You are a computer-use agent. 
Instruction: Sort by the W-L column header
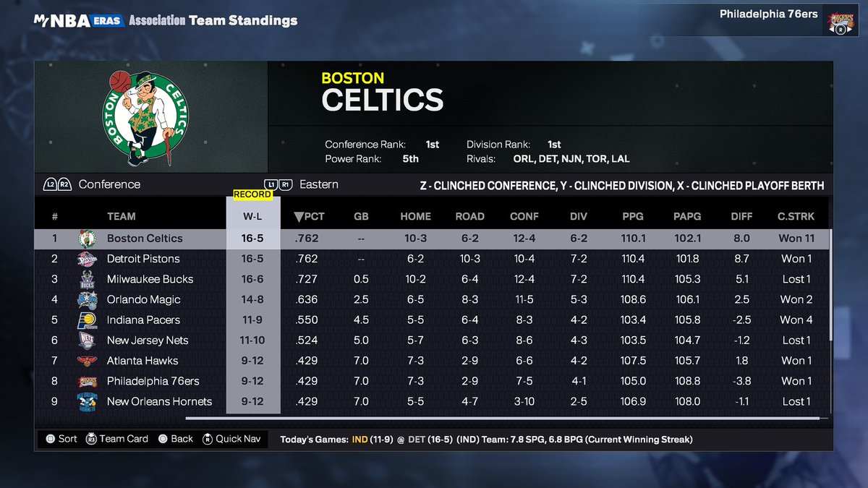pos(252,216)
